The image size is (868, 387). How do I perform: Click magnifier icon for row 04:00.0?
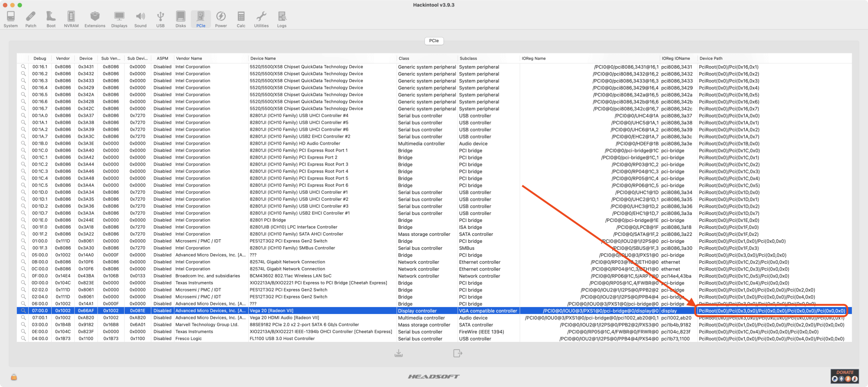point(23,338)
